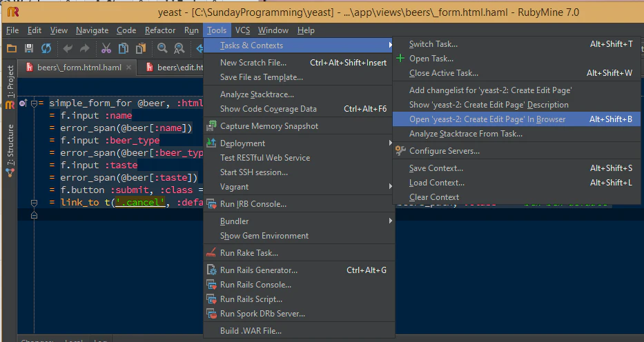Select New Scratch File menu entry
The height and width of the screenshot is (342, 644).
[299, 63]
